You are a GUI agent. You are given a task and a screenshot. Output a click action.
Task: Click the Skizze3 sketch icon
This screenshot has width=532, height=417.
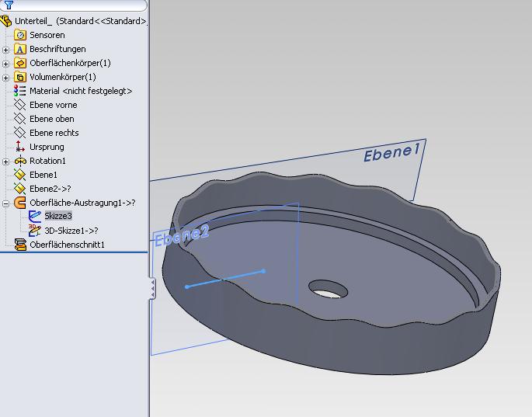click(x=35, y=216)
